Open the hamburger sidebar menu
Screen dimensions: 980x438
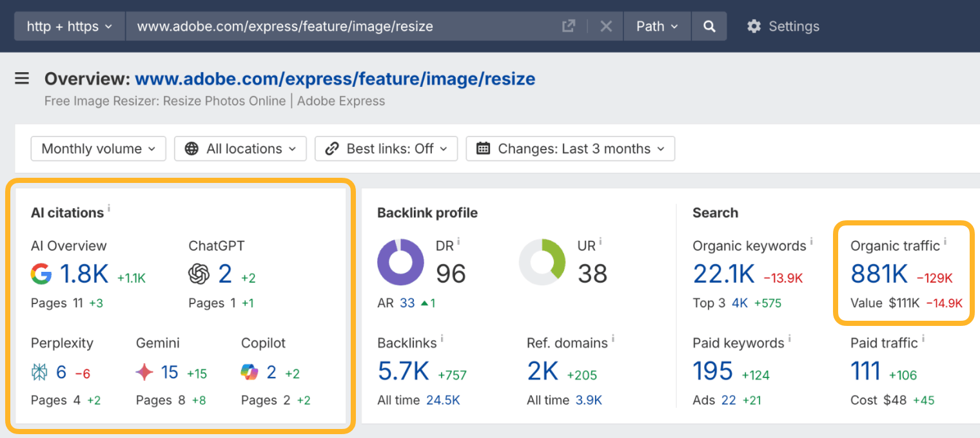click(22, 79)
